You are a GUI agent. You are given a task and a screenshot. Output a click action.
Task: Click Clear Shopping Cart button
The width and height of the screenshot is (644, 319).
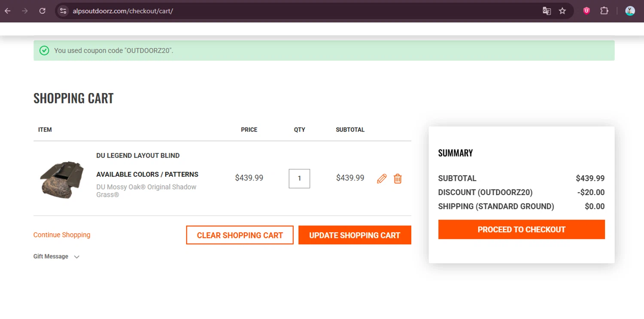[240, 235]
